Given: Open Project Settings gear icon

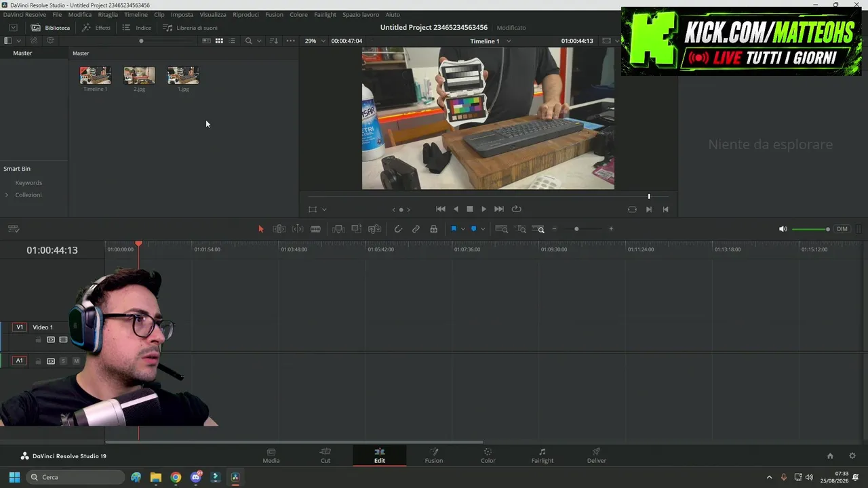Looking at the screenshot, I should click(x=852, y=456).
